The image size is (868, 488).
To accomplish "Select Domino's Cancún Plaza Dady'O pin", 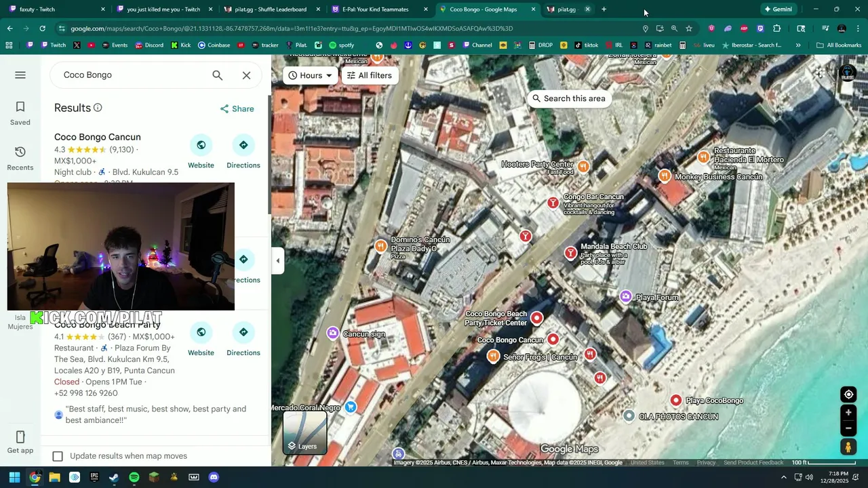I will (380, 246).
